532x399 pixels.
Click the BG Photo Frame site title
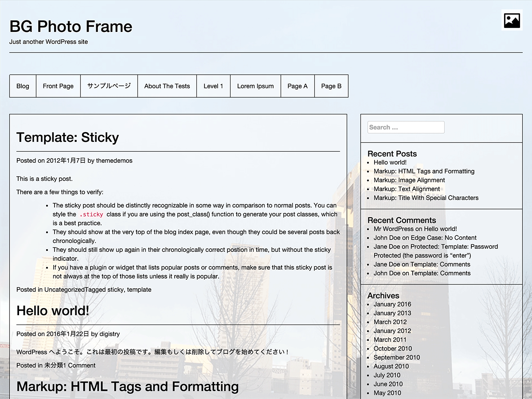pyautogui.click(x=70, y=27)
